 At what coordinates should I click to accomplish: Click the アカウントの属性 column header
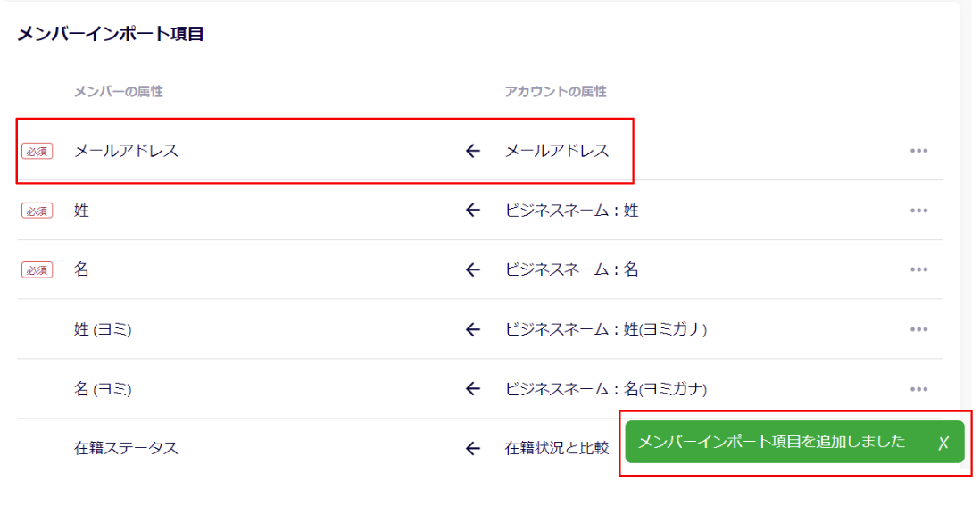point(555,91)
